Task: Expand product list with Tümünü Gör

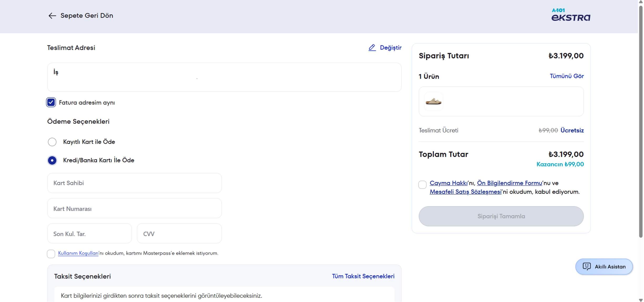Action: point(566,76)
